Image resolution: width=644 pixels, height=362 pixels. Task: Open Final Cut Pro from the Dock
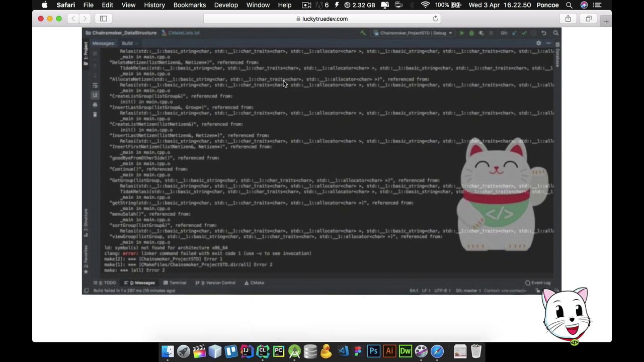point(199,351)
